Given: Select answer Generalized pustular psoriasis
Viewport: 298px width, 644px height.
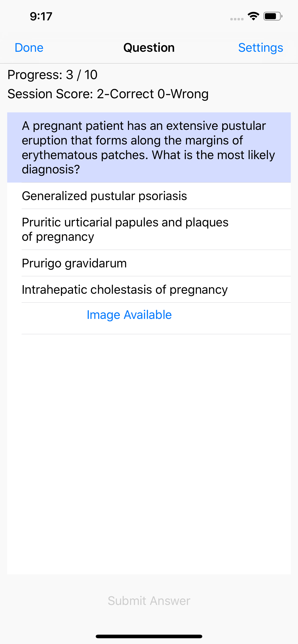Looking at the screenshot, I should 104,196.
